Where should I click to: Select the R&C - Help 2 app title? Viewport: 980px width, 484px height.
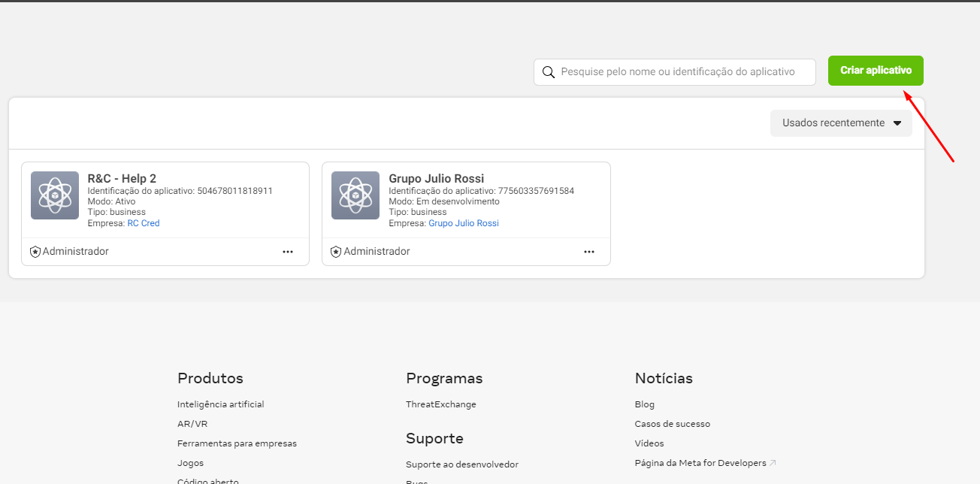[122, 179]
